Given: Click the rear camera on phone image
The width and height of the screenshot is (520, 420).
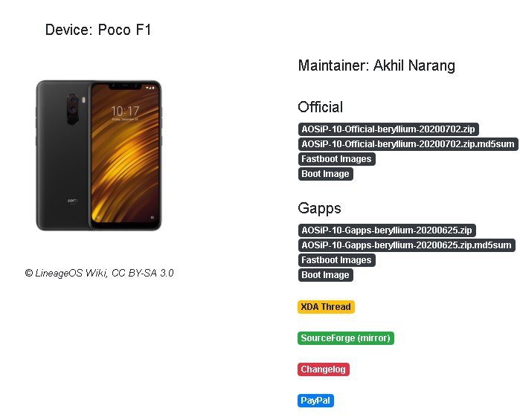Looking at the screenshot, I should pos(73,109).
